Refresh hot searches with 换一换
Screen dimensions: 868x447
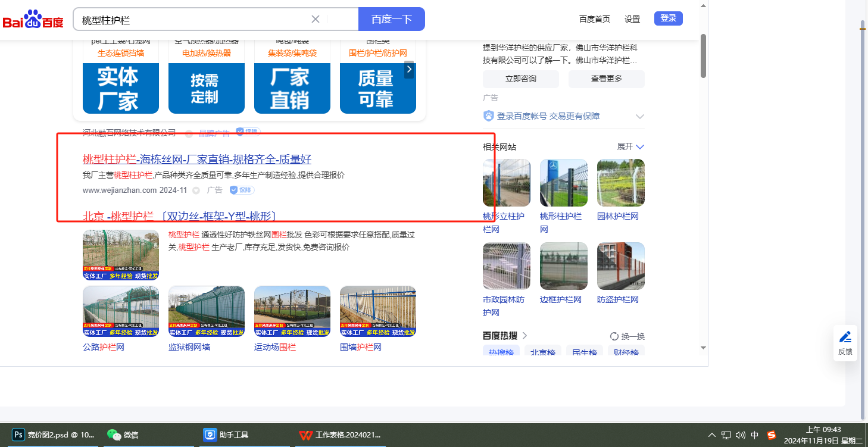click(x=627, y=336)
